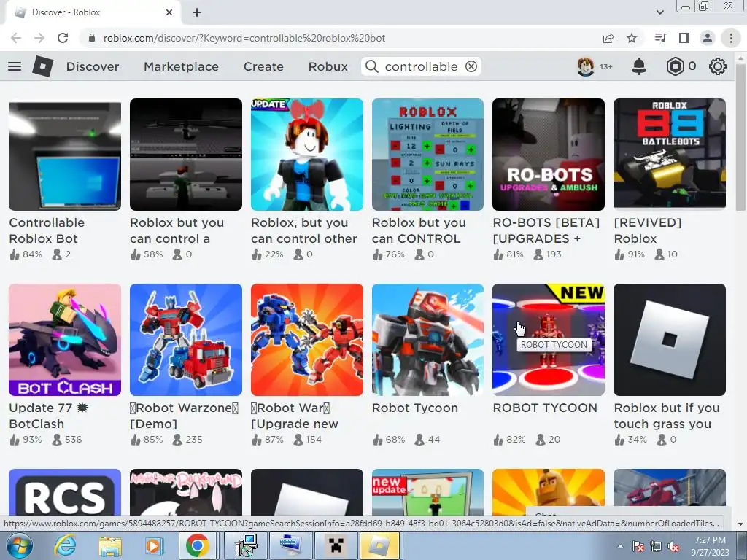Open Update 77 BotClash game
The image size is (747, 560).
(x=65, y=340)
